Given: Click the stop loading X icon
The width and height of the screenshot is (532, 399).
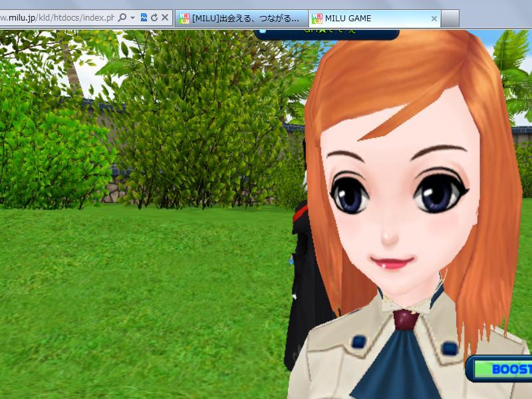Looking at the screenshot, I should pos(165,18).
